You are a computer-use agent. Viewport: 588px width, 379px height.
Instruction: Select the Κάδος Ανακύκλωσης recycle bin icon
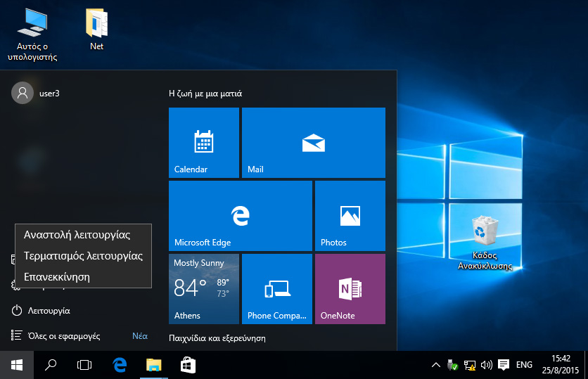click(x=485, y=243)
